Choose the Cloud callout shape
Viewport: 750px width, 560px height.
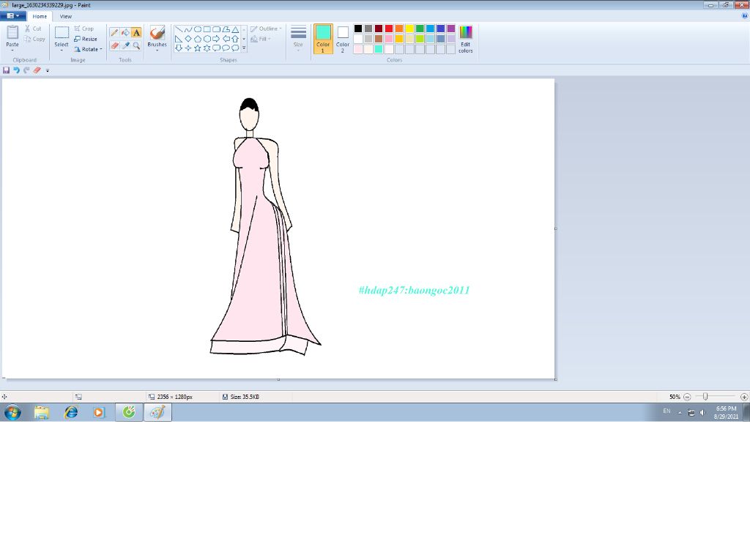(235, 48)
